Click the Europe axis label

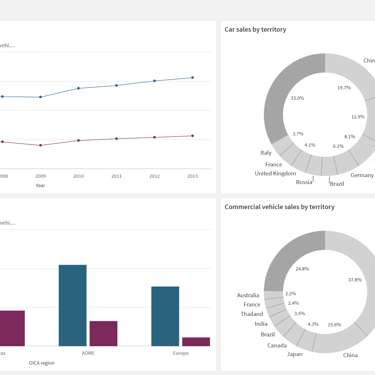click(x=181, y=353)
